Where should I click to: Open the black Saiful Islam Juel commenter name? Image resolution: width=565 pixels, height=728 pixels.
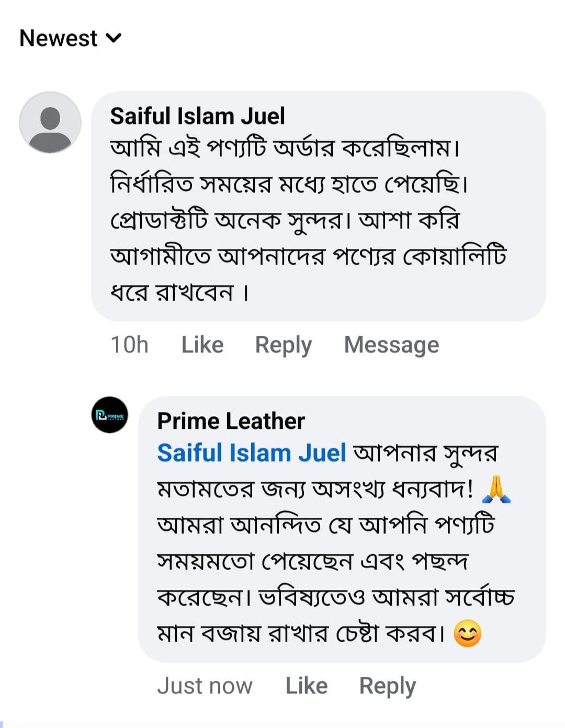197,116
